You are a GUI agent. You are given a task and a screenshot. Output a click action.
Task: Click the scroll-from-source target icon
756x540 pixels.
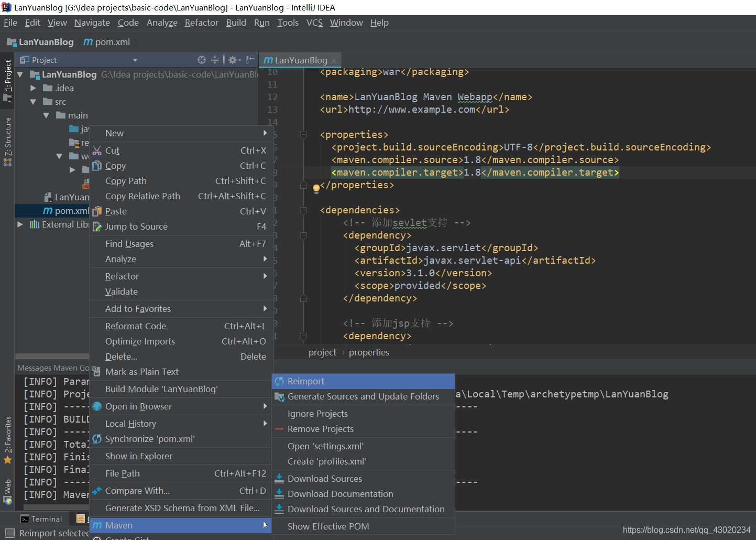point(202,60)
